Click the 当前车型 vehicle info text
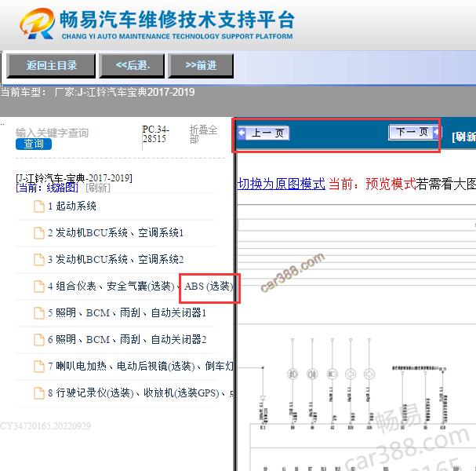The image size is (476, 471). click(x=97, y=92)
